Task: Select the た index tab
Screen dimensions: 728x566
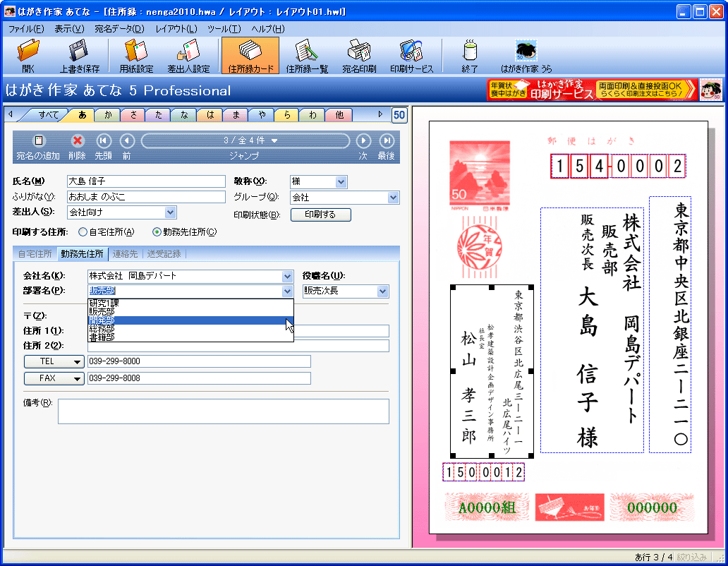Action: [x=159, y=115]
